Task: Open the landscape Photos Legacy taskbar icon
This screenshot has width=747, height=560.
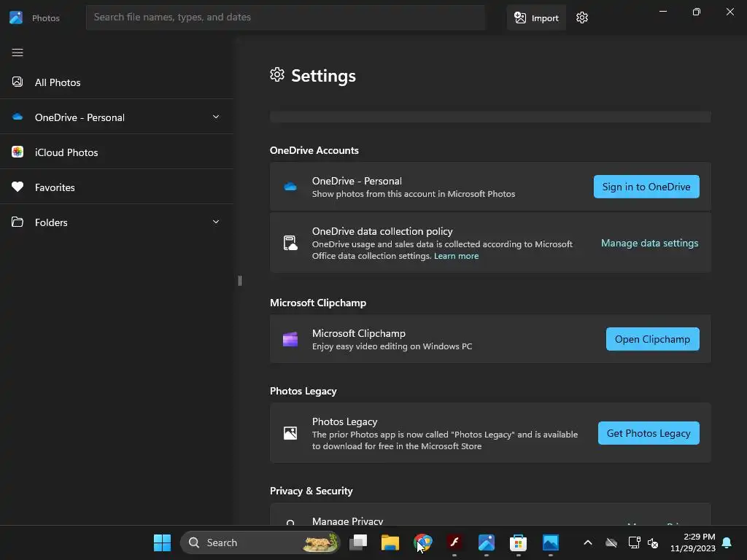Action: click(550, 542)
